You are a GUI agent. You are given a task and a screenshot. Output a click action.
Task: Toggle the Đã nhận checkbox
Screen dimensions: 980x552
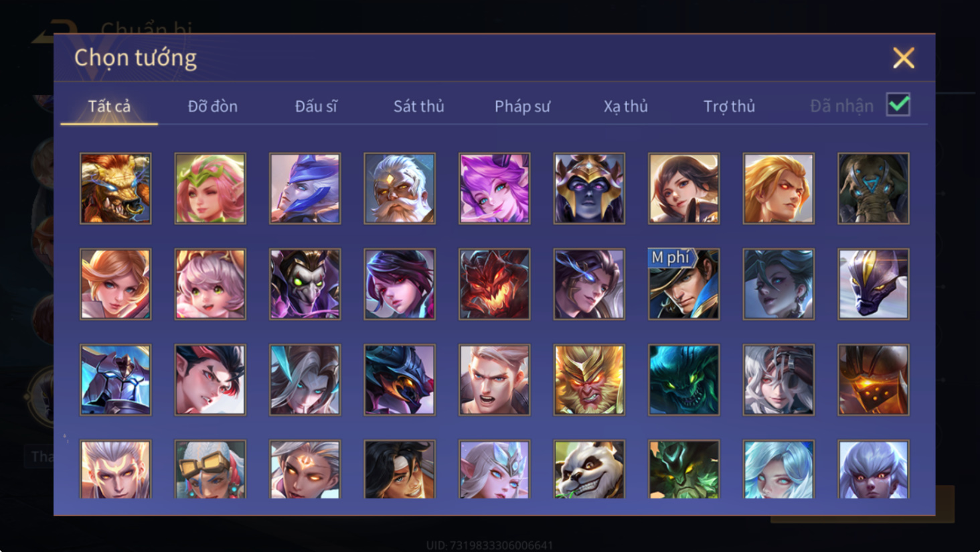[x=898, y=105]
